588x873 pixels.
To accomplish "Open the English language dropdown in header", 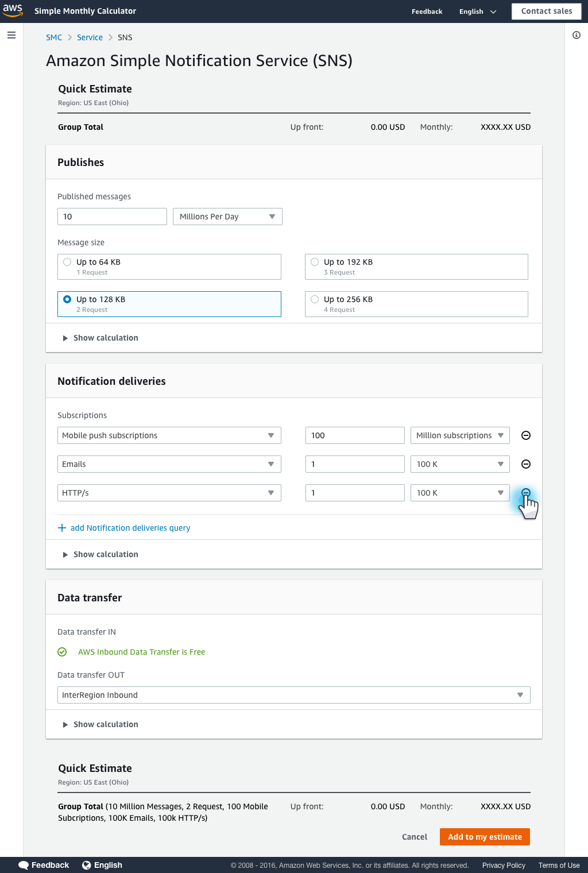I will [x=478, y=11].
